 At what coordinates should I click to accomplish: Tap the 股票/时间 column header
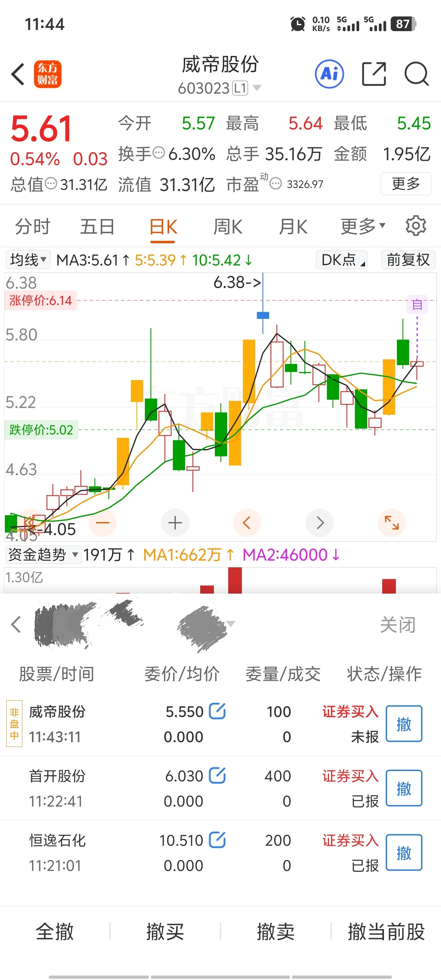(57, 674)
